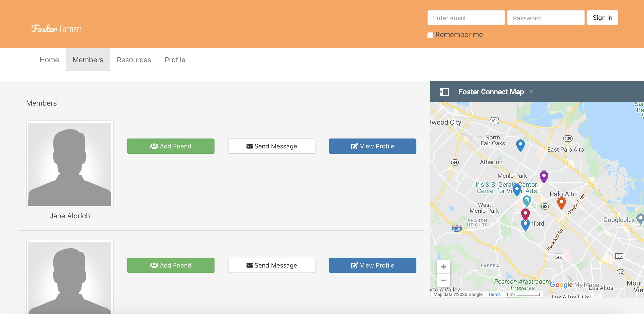Click the blue pin near North Fair Oaks

point(520,145)
